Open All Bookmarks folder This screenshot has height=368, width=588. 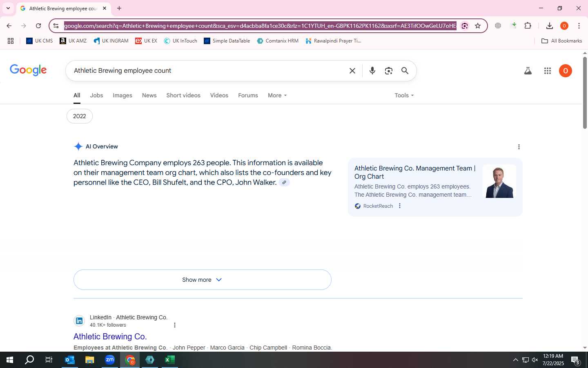click(561, 41)
